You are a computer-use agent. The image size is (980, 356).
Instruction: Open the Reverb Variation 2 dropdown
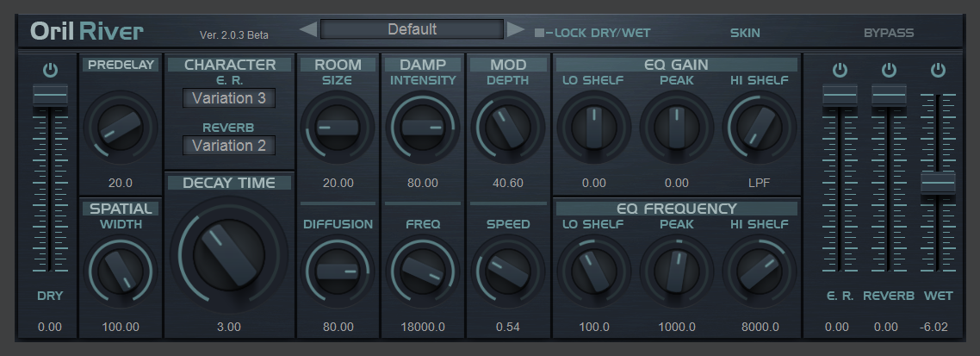pyautogui.click(x=229, y=146)
